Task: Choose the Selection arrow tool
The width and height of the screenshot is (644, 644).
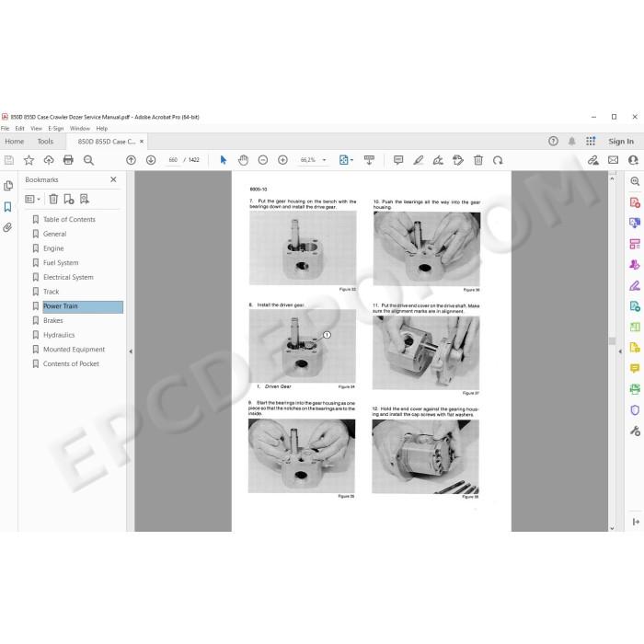Action: (x=223, y=160)
